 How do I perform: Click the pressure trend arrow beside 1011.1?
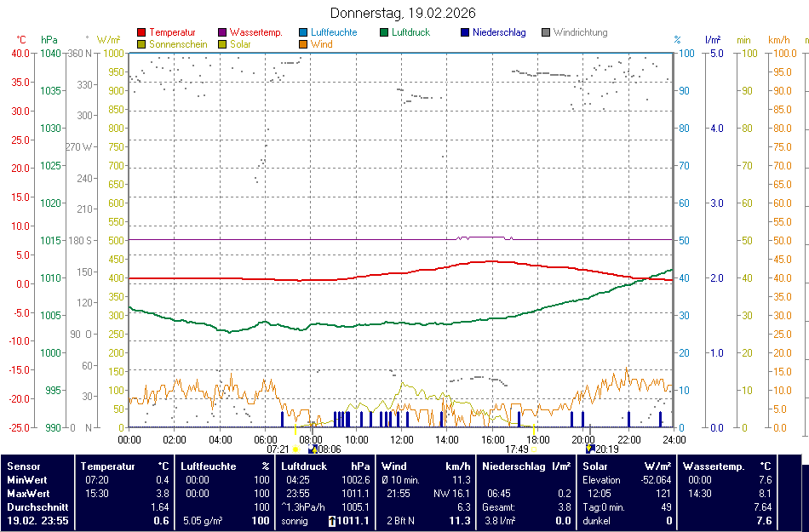[x=333, y=521]
